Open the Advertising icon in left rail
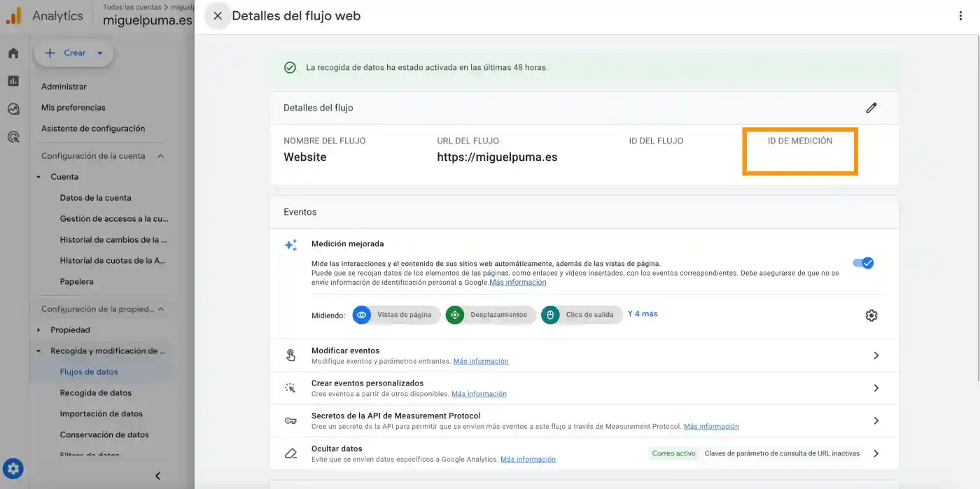The image size is (980, 489). pos(13,137)
